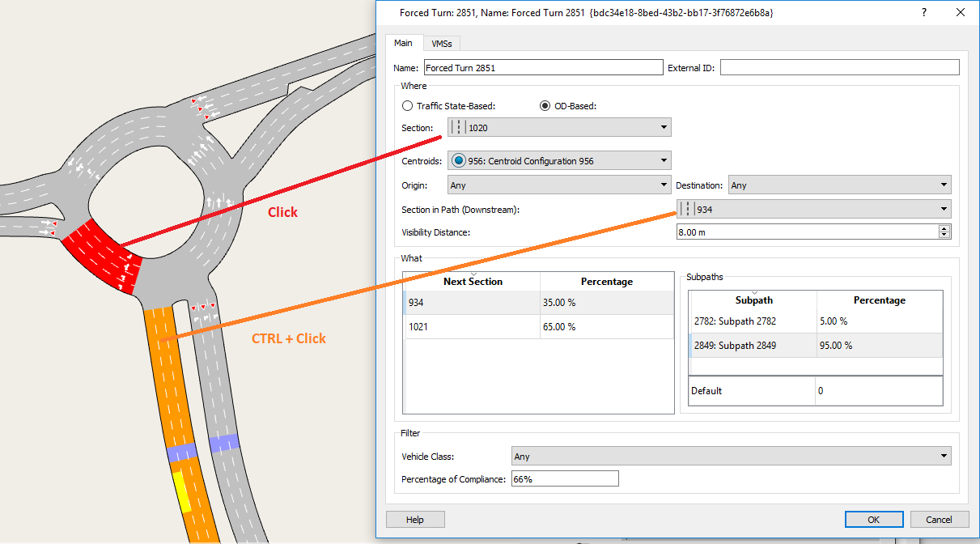Screen dimensions: 980x544
Task: Click the section icon beside 1020
Action: [x=458, y=127]
